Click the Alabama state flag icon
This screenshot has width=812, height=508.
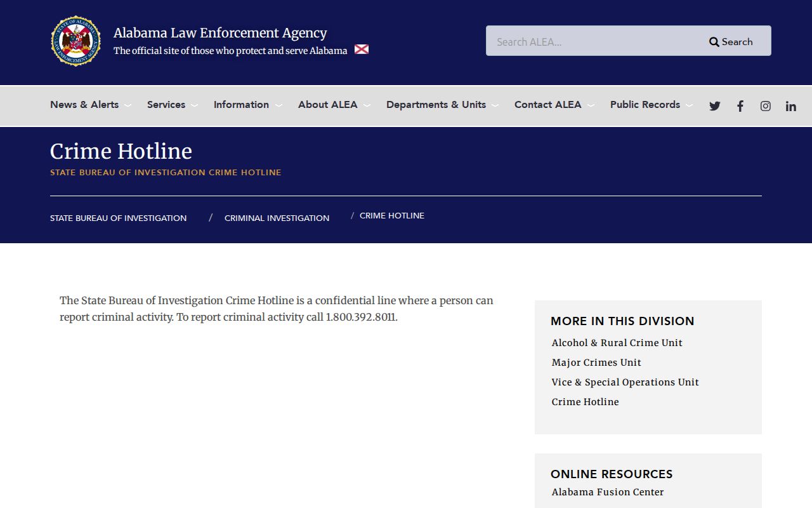[x=362, y=50]
